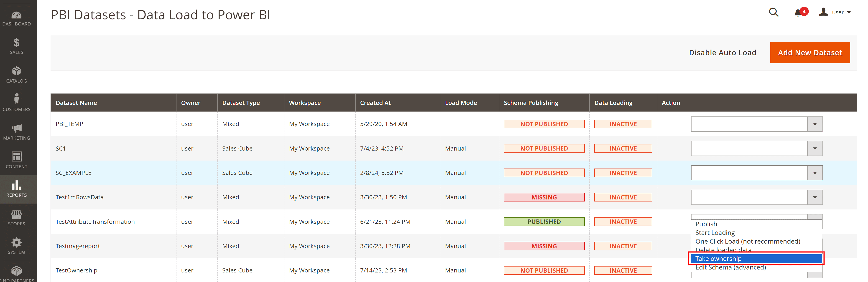Screen dimensions: 868x282
Task: Click NOT PUBLISHED badge in PBI_TEMP row
Action: (544, 124)
